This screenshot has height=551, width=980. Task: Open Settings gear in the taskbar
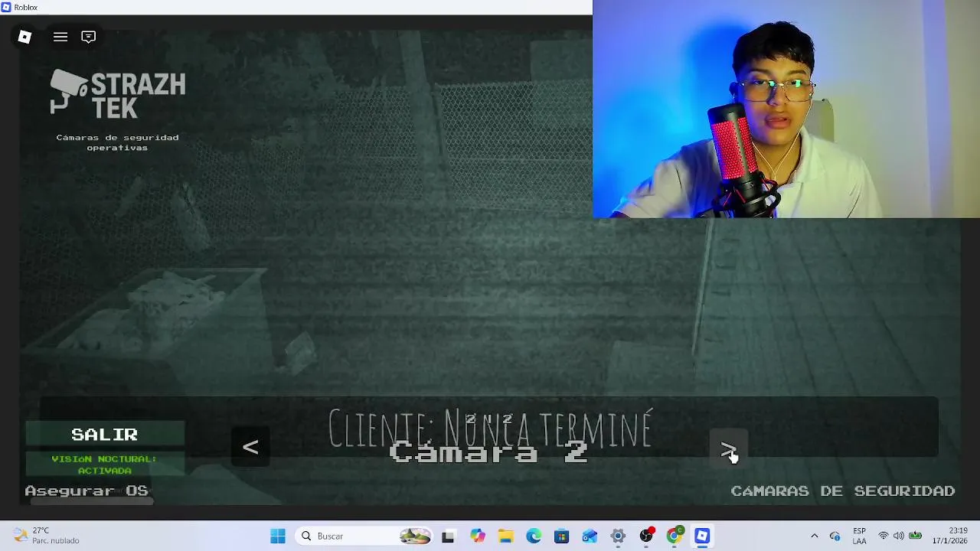(x=618, y=536)
